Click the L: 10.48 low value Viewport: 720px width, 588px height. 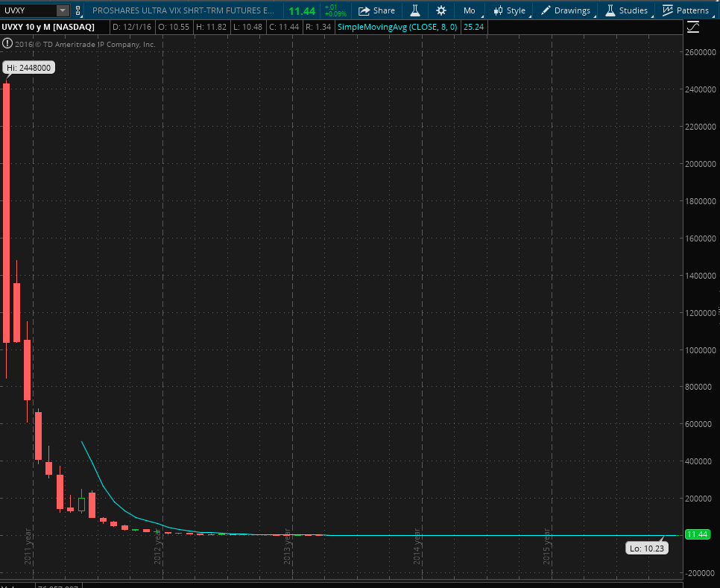(x=248, y=27)
